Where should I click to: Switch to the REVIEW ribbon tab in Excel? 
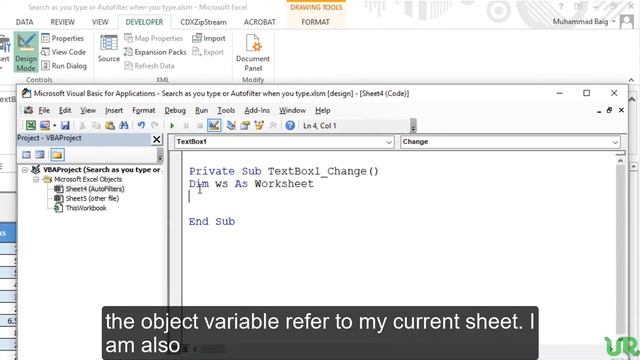pos(62,22)
